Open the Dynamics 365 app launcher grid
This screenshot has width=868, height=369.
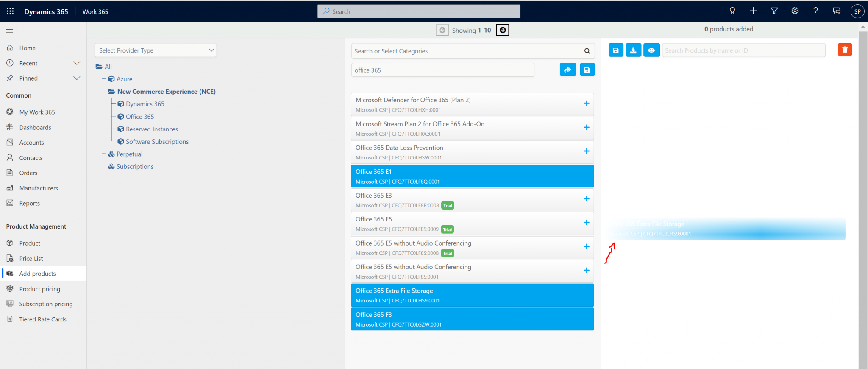click(x=10, y=11)
